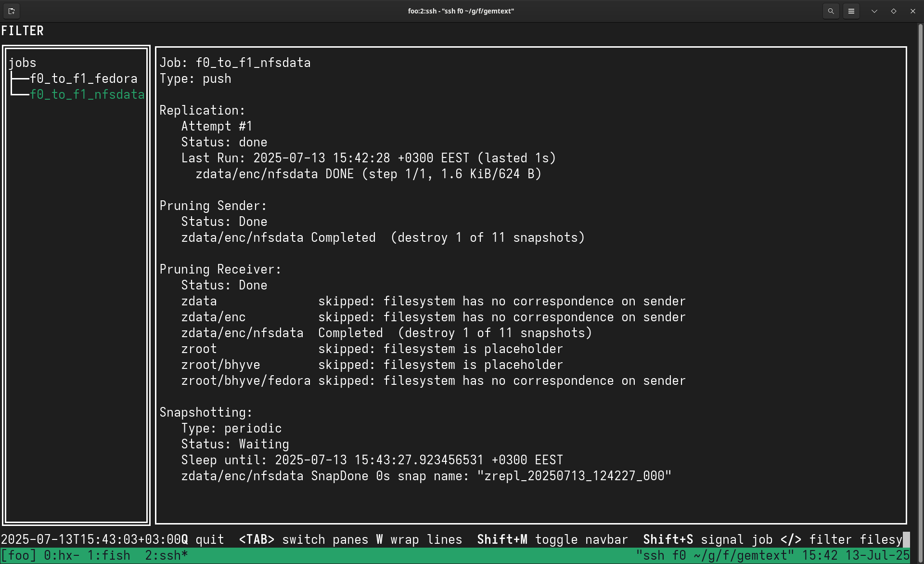The height and width of the screenshot is (564, 924).
Task: Select tmux window 2:ssh
Action: 166,555
